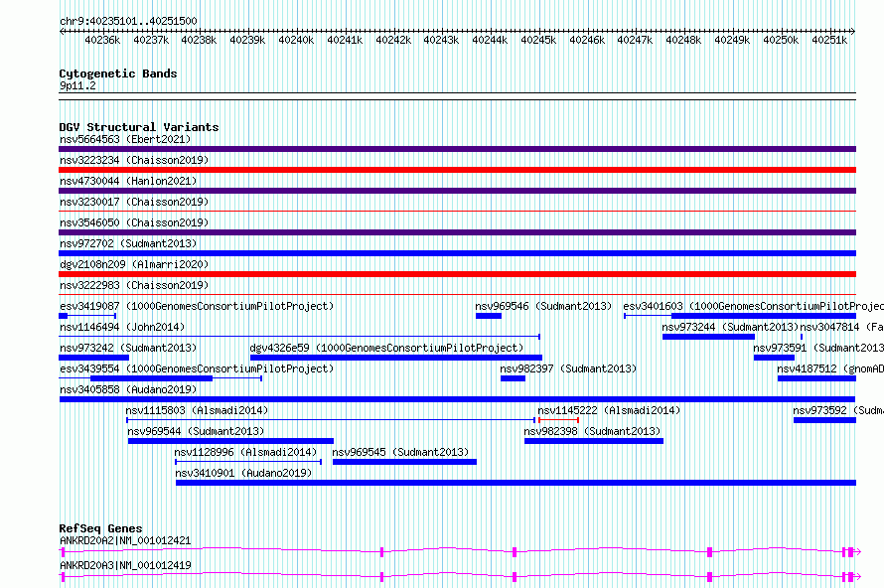This screenshot has height=588, width=884.
Task: Open the nsv973592 variant label
Action: click(838, 410)
